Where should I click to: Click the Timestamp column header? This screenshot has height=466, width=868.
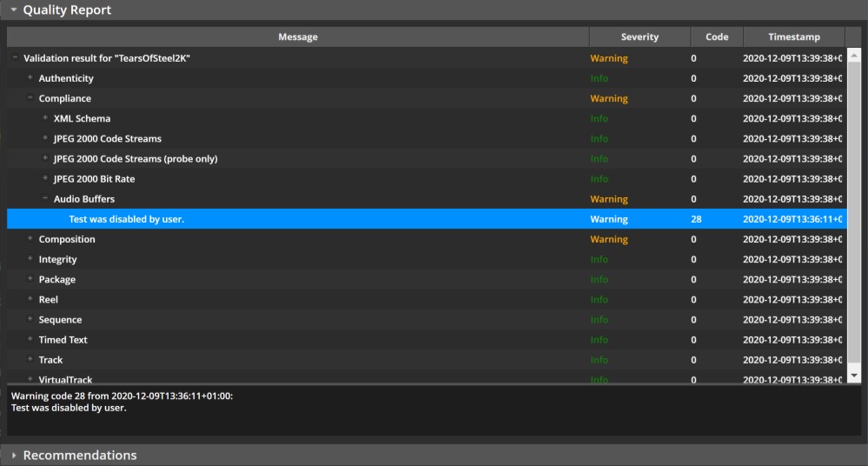click(x=793, y=37)
